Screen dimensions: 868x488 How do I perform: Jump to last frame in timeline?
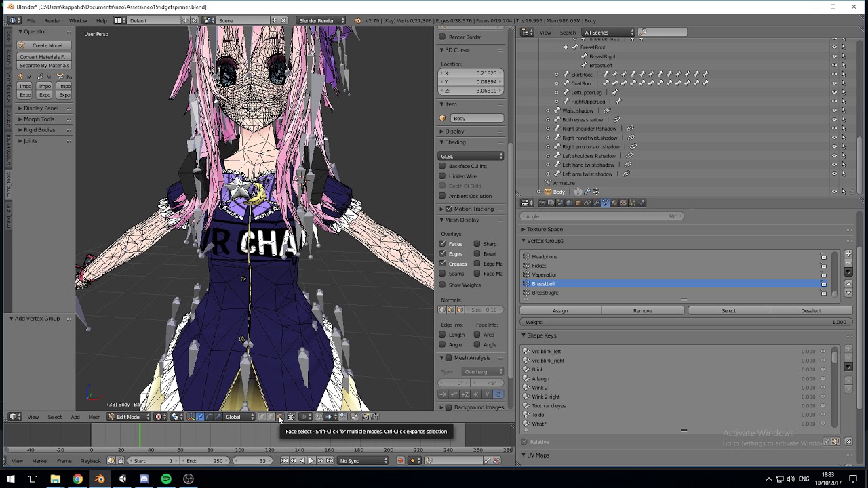(x=330, y=461)
